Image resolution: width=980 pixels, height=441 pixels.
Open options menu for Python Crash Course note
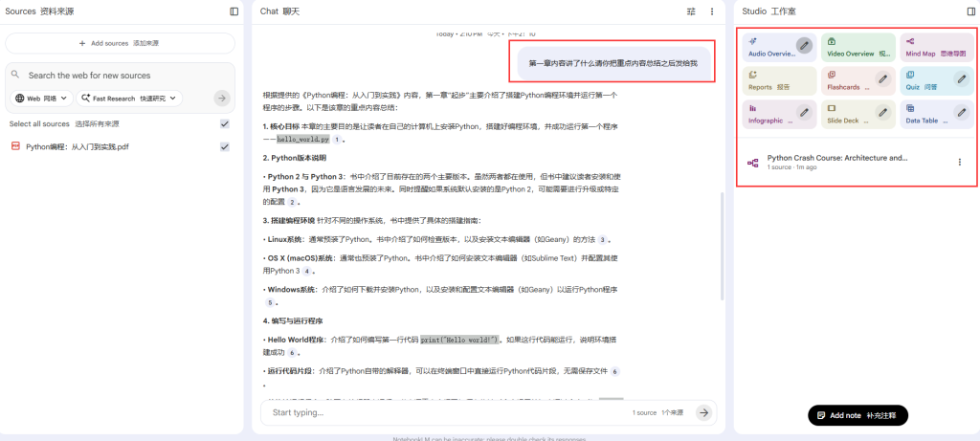click(x=959, y=163)
